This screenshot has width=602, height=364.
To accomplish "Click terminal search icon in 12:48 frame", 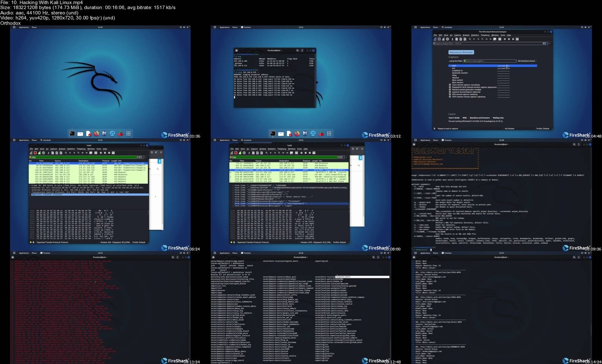I will coord(374,257).
